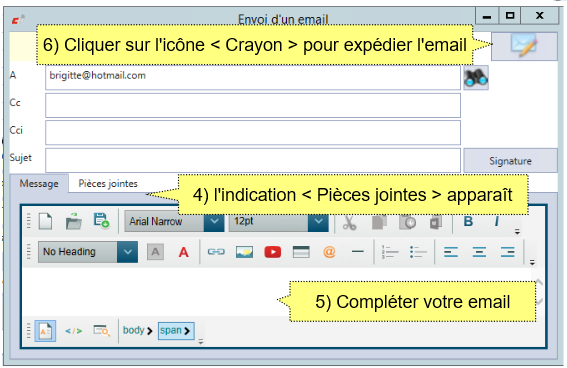
Task: Open the No Heading style dropdown
Action: [x=127, y=252]
